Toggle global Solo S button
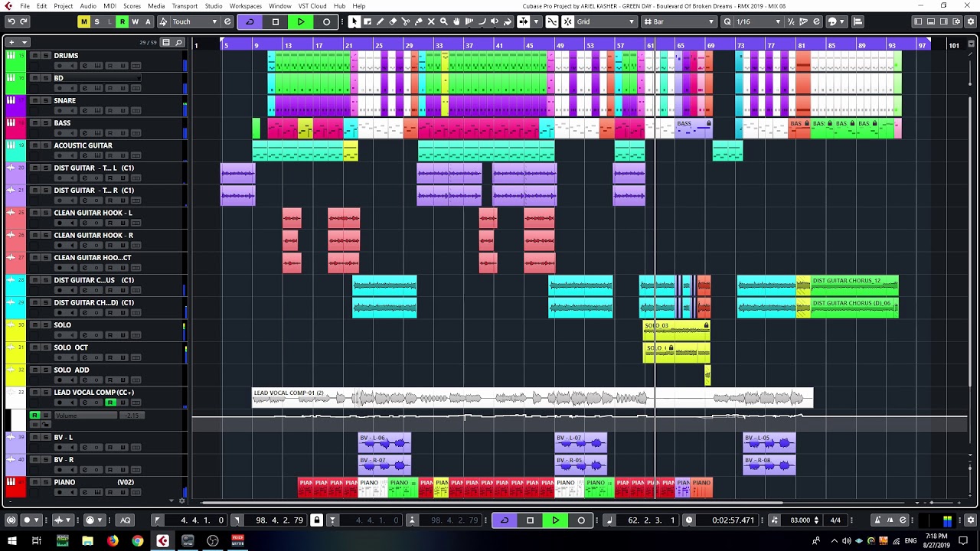 click(96, 21)
